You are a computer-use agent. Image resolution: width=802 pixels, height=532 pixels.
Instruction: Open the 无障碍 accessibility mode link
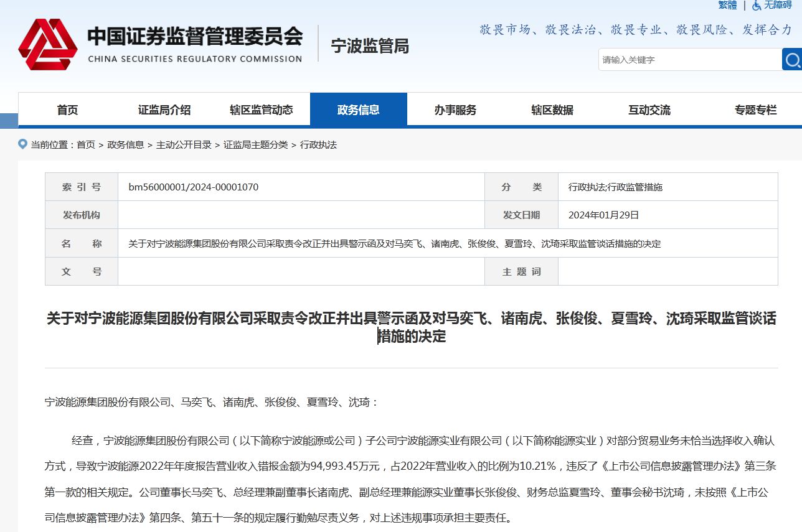[x=778, y=6]
